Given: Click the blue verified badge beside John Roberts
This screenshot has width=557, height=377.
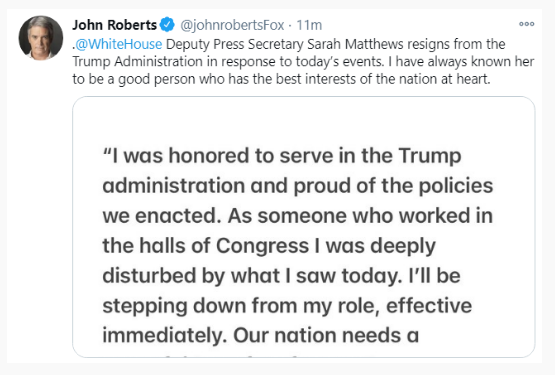Looking at the screenshot, I should (x=167, y=25).
